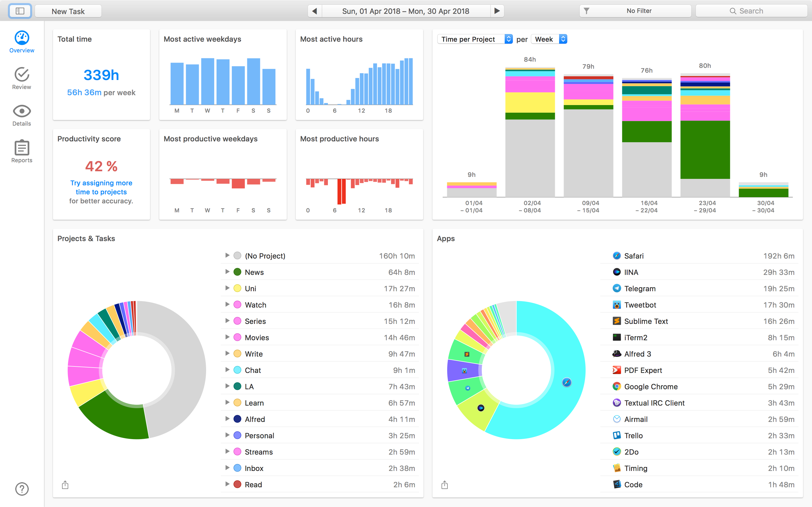Open the Time per Project dropdown

tap(475, 39)
